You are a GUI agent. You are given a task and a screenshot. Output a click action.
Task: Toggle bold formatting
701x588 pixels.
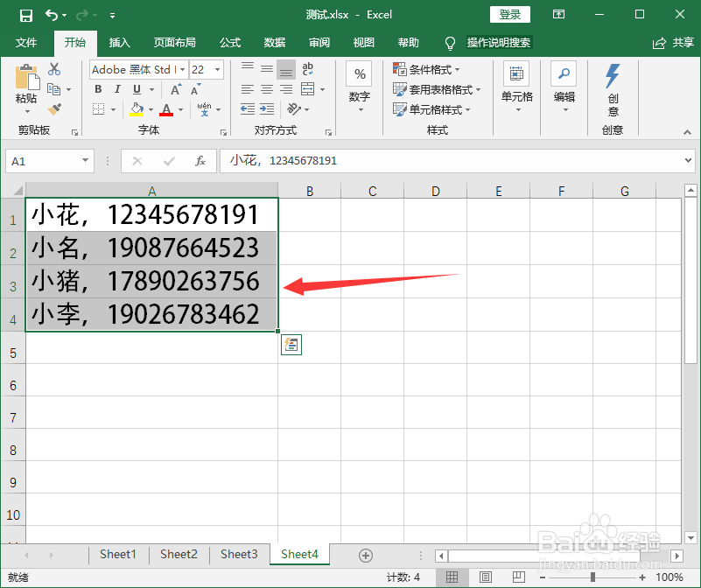(x=97, y=88)
